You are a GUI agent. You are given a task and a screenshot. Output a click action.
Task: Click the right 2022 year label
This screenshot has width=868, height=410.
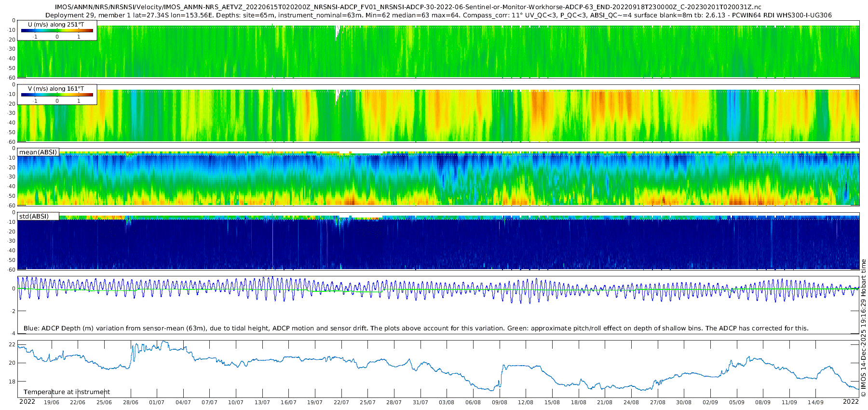(851, 402)
